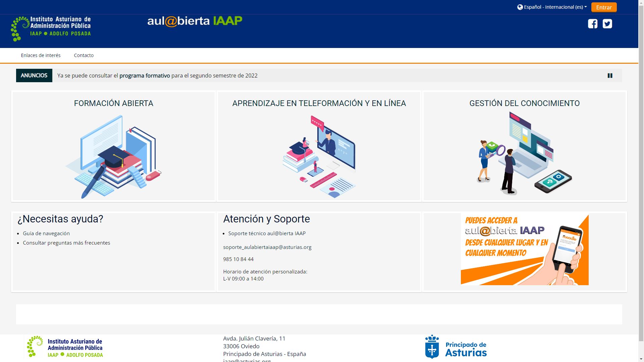Screen dimensions: 644x362
Task: Open Soporte técnico aul@bierta IAAP link
Action: point(267,234)
